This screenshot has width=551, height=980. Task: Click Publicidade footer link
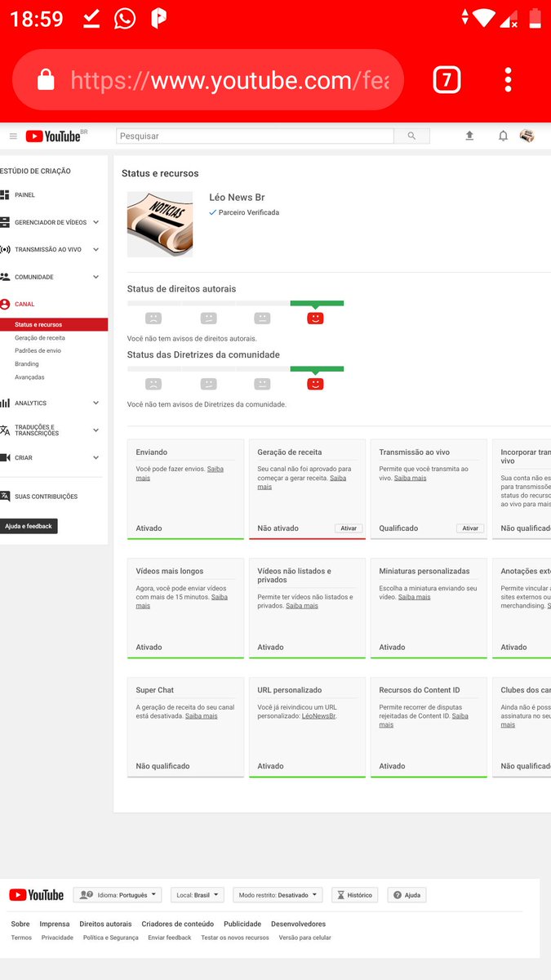click(x=242, y=924)
